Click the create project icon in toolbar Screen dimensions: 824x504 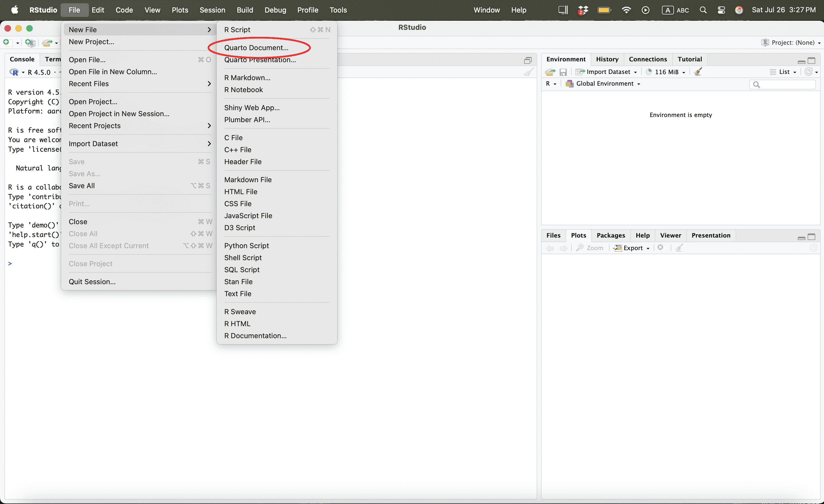(30, 43)
